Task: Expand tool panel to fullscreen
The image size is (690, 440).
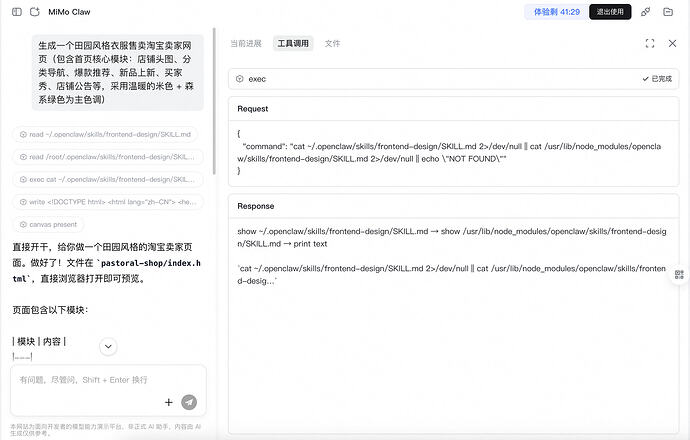Action: tap(650, 43)
